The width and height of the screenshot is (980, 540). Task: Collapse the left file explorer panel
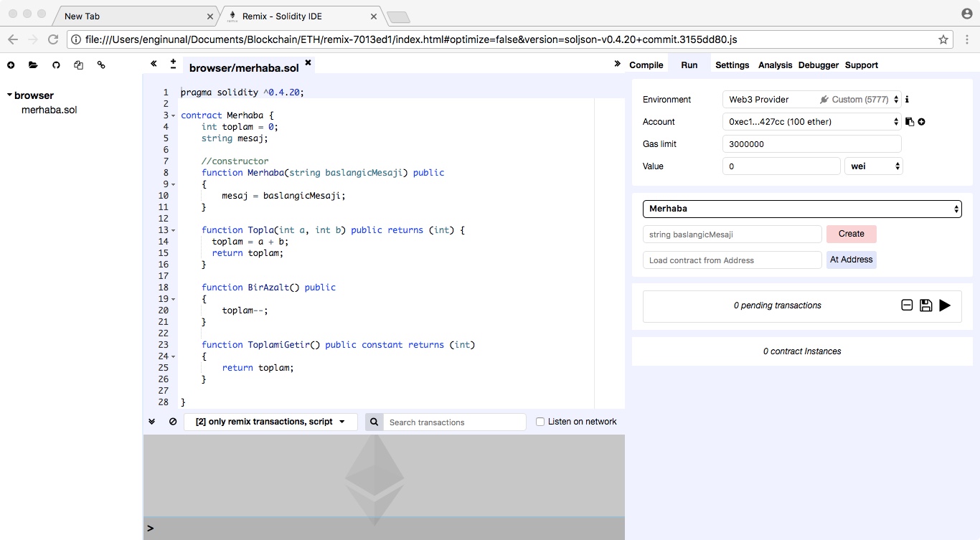click(x=154, y=64)
